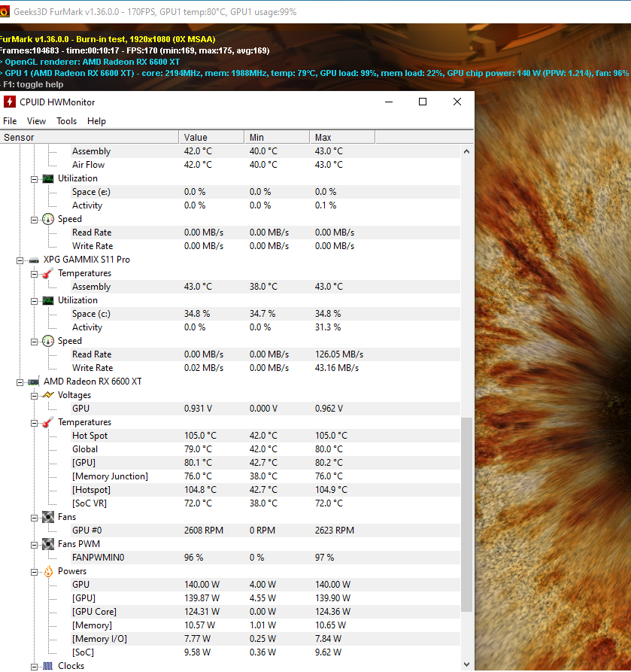Click the HWMonitor lightning app icon in title bar
The image size is (631, 672).
tap(10, 102)
